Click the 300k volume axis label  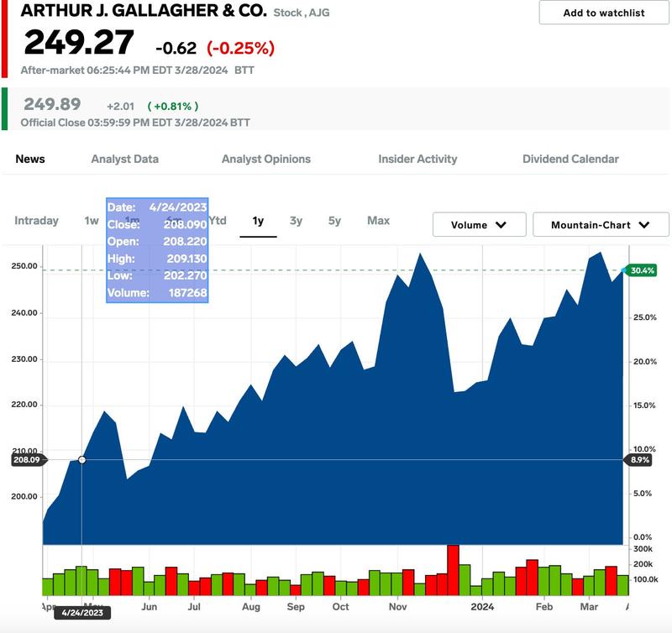pyautogui.click(x=643, y=549)
